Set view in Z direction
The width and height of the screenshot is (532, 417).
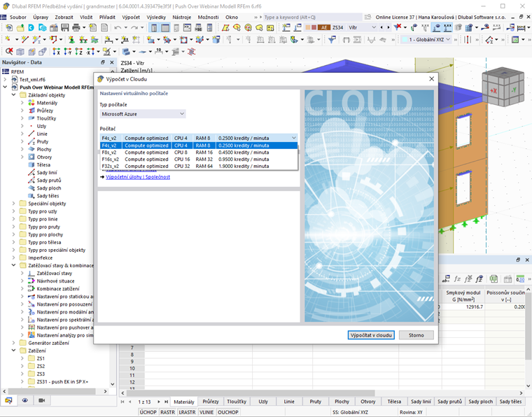(x=78, y=52)
